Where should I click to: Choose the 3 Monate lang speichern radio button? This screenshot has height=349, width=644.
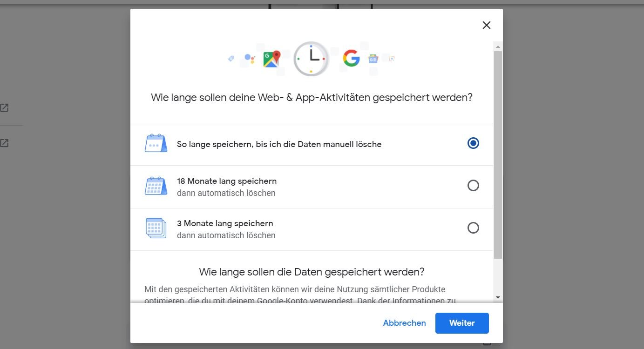coord(473,228)
